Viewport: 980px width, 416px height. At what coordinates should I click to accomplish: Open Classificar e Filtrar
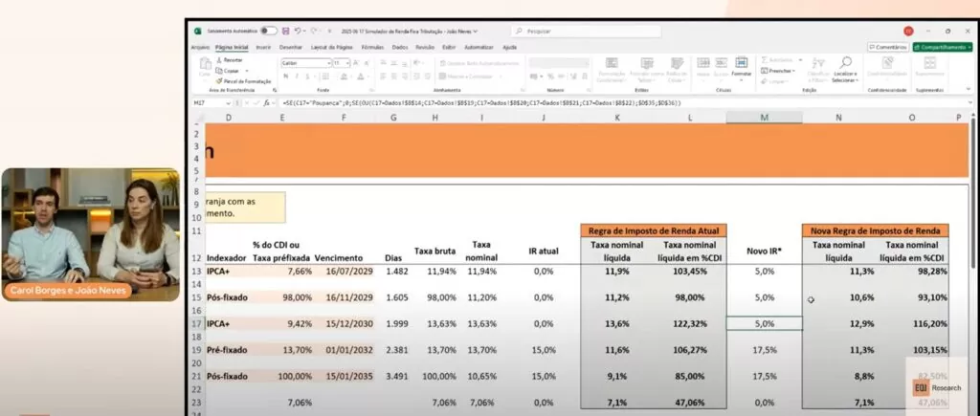[x=817, y=70]
